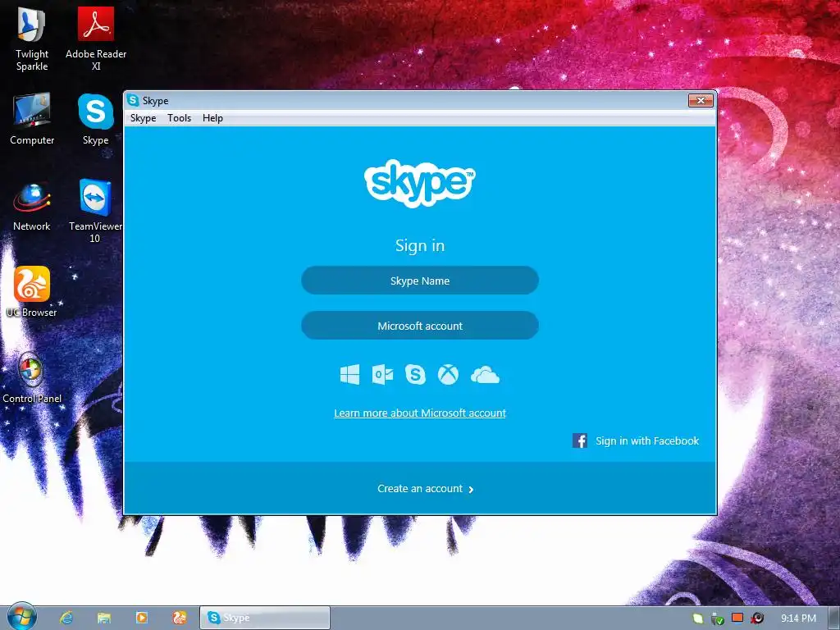Select the TeamViewer 10 desktop icon
The image size is (840, 630).
[x=95, y=211]
